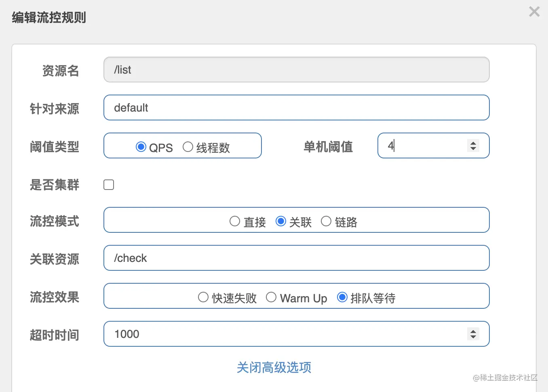548x392 pixels.
Task: Select the 线程数 threshold type
Action: pyautogui.click(x=188, y=147)
